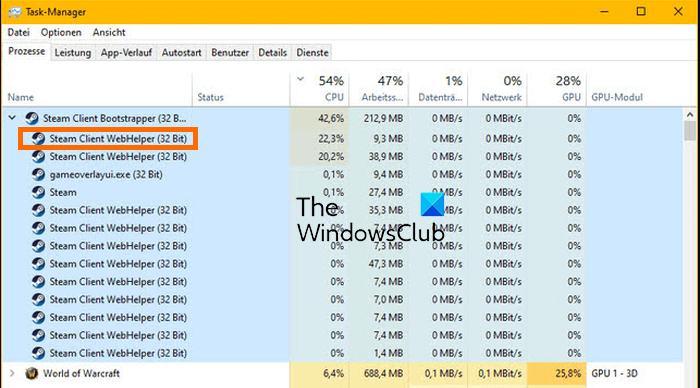This screenshot has width=700, height=388.
Task: Click the 0,1 MB/s disk value
Action: pyautogui.click(x=443, y=373)
